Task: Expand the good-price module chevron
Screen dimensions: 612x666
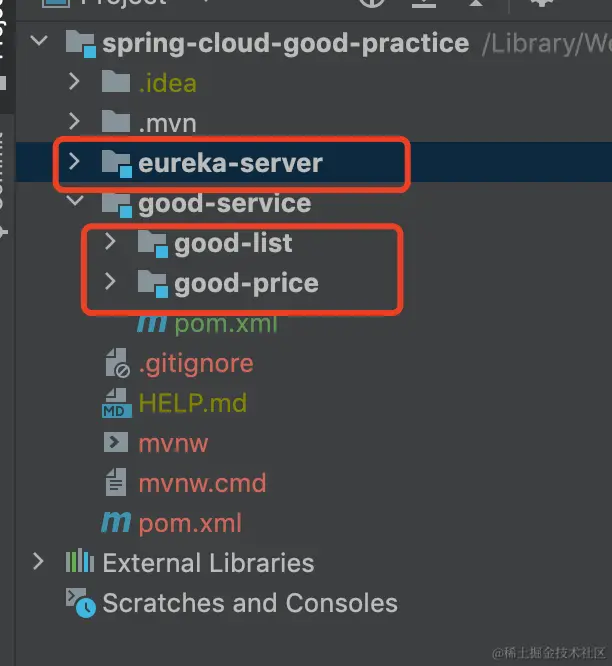Action: 110,282
